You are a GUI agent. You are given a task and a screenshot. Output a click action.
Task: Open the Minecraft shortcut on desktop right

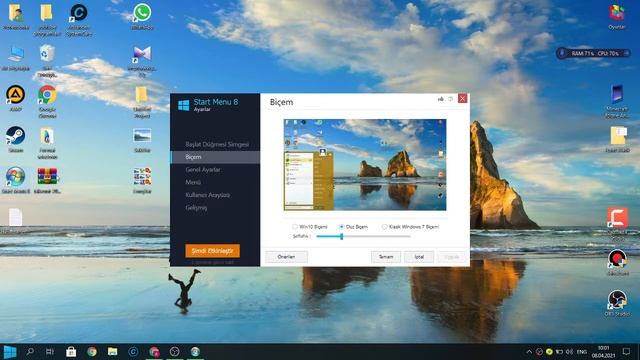(x=617, y=101)
